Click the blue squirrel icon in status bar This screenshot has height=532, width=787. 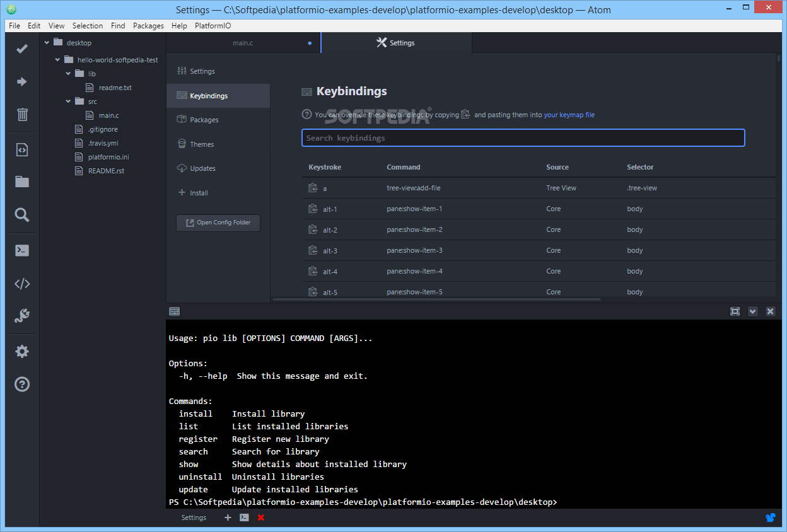tap(771, 518)
